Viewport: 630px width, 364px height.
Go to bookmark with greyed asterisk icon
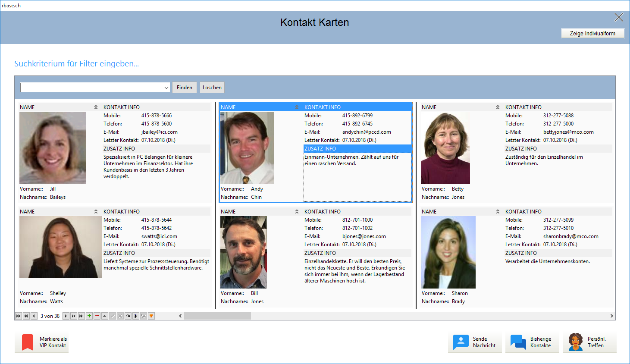coord(144,316)
